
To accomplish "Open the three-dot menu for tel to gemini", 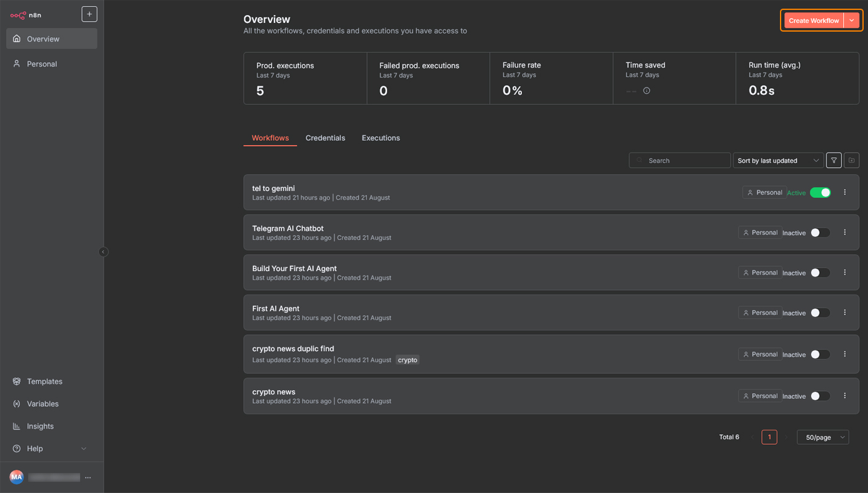I will tap(844, 192).
